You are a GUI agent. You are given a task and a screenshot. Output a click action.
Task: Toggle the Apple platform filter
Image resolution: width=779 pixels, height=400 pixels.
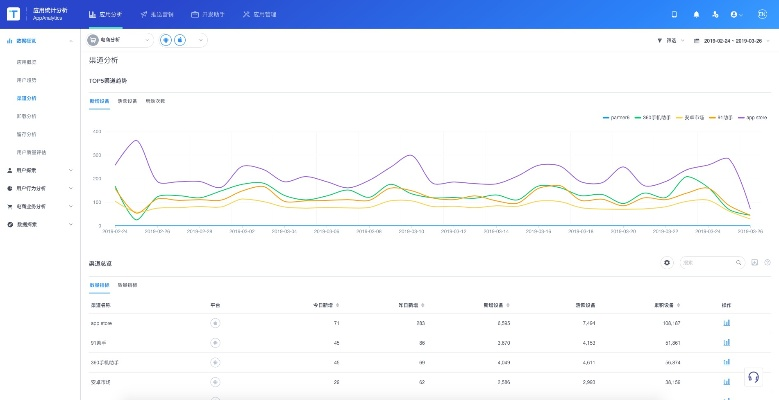pos(179,40)
